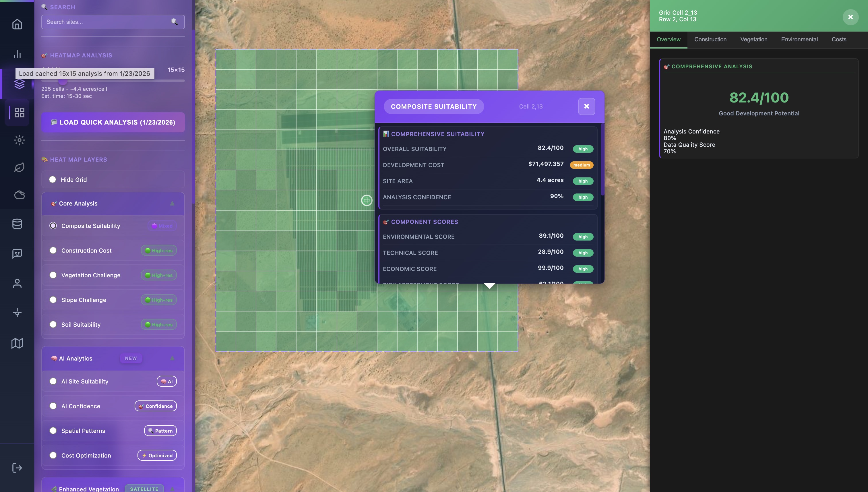Open the solar/sun analysis icon
868x492 pixels.
tap(19, 140)
